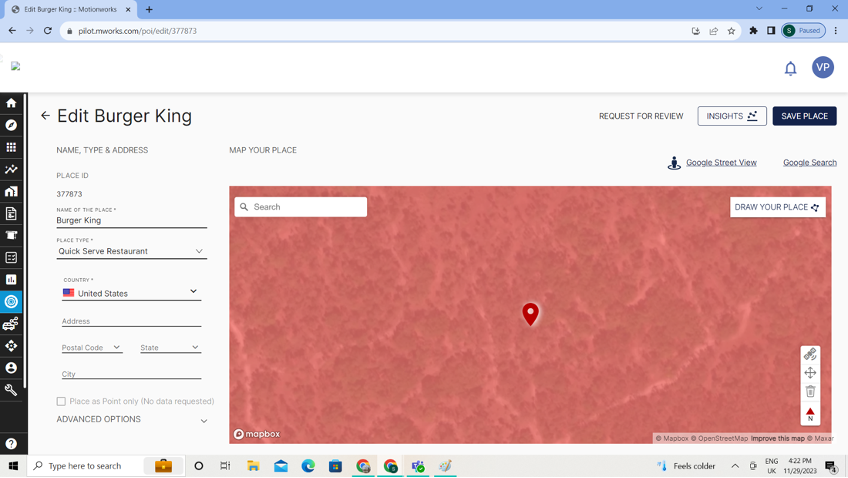Open Insights button
The image size is (848, 478).
click(x=732, y=116)
